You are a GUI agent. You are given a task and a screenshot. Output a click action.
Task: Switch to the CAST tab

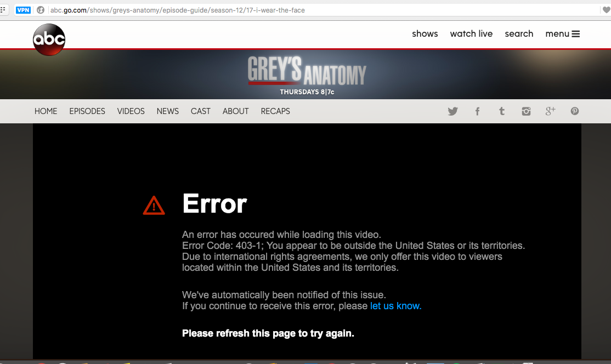pos(201,111)
